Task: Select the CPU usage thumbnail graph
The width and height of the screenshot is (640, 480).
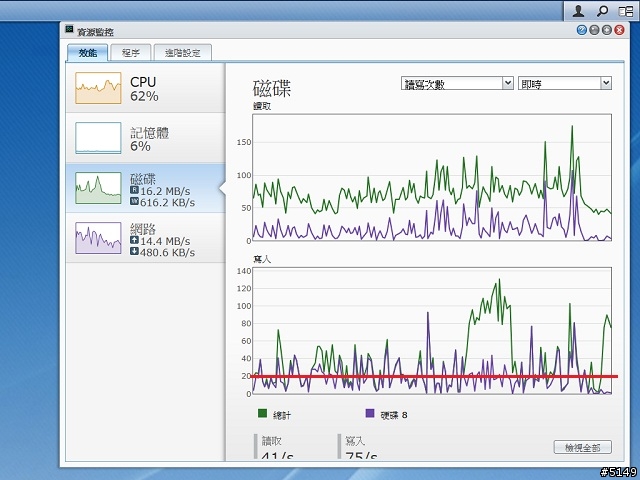Action: 98,88
